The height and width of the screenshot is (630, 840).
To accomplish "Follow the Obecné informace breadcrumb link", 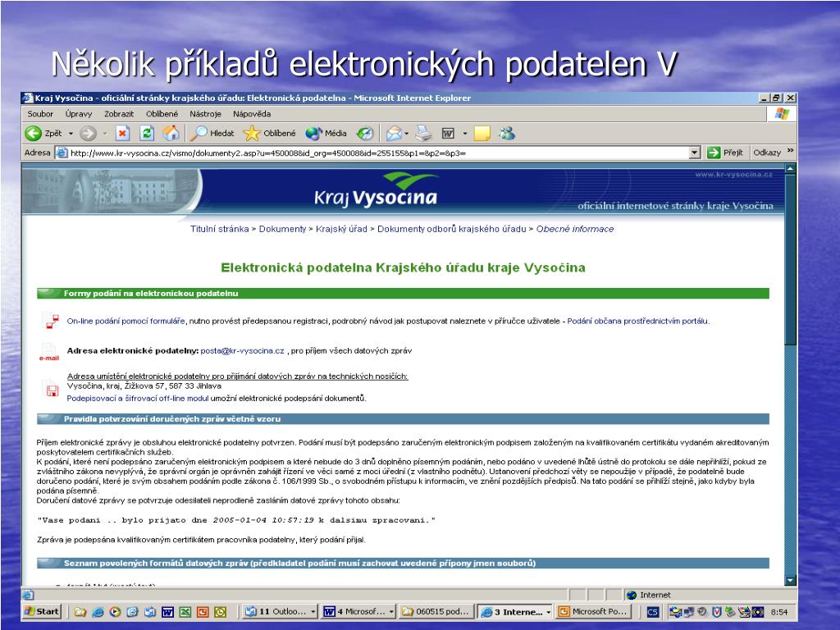I will point(575,229).
